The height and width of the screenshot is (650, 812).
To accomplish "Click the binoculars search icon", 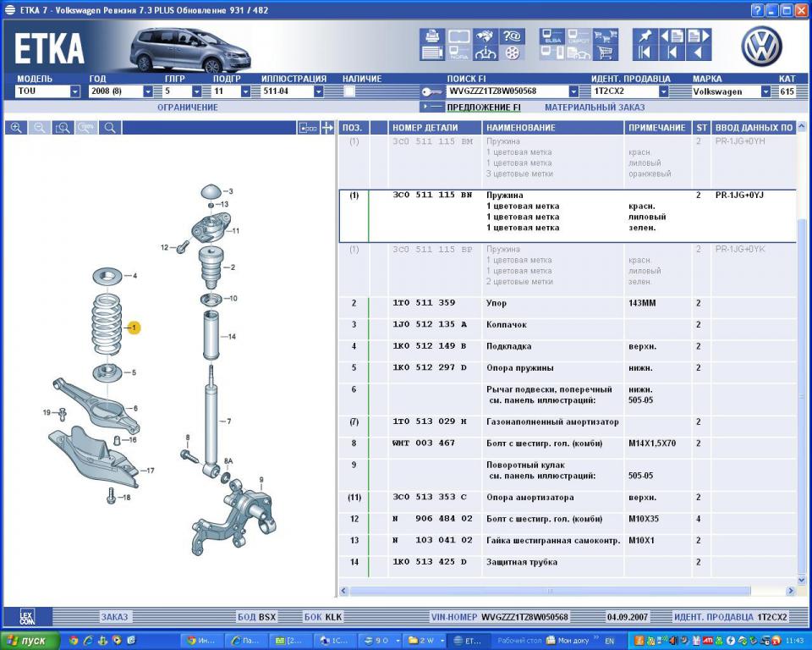I will click(x=486, y=36).
